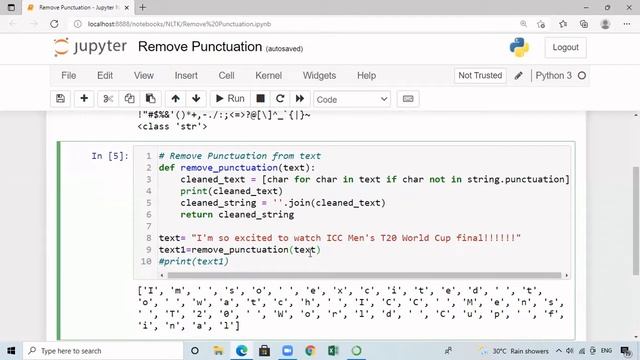The width and height of the screenshot is (640, 360).
Task: Click the Not Trusted button
Action: (x=480, y=76)
